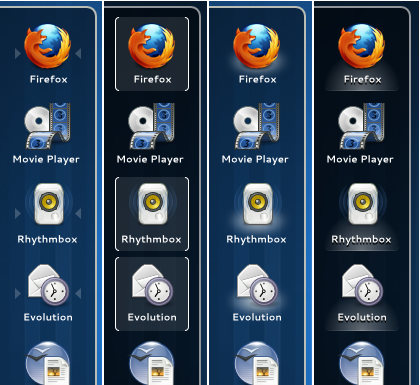The width and height of the screenshot is (420, 385).
Task: Click the Firefox label in the first panel
Action: coord(49,79)
